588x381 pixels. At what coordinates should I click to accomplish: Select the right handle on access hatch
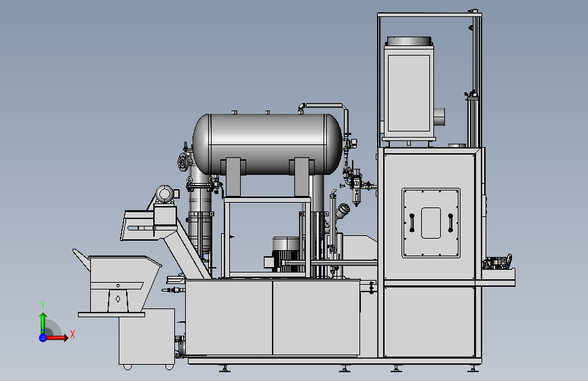click(x=450, y=223)
